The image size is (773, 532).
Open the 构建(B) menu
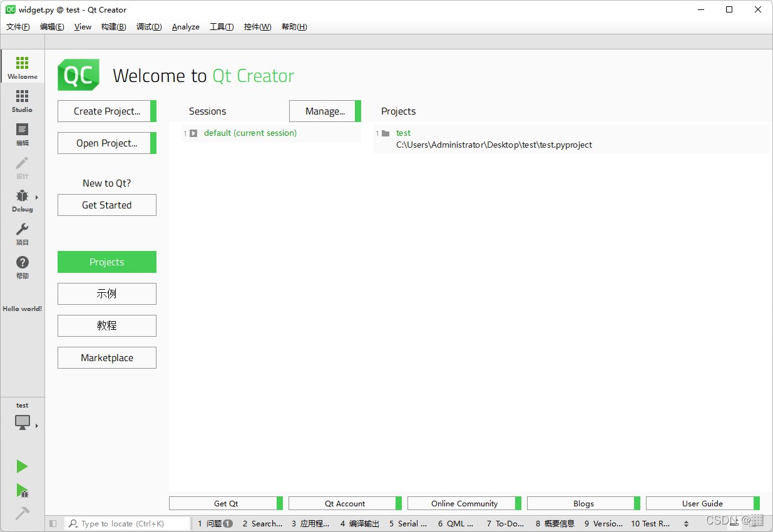(113, 27)
